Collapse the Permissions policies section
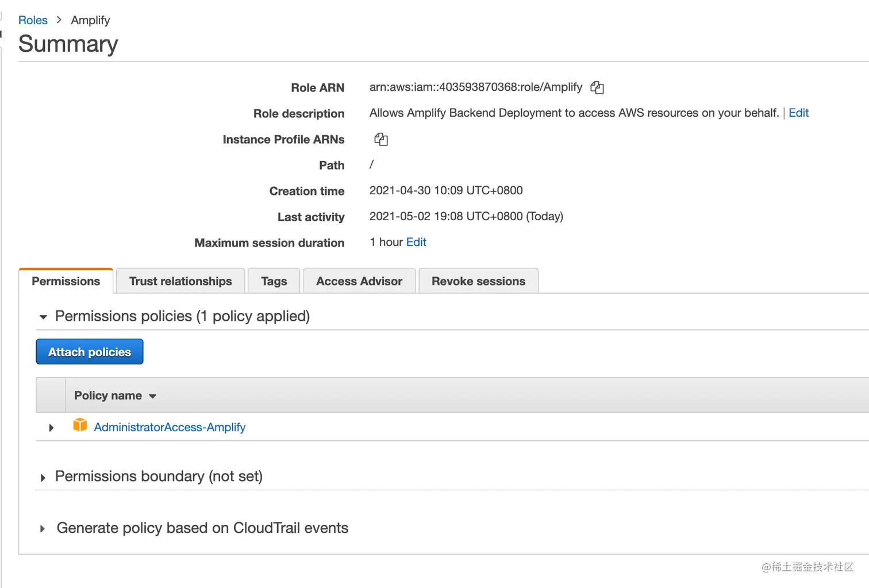869x588 pixels. 43,317
